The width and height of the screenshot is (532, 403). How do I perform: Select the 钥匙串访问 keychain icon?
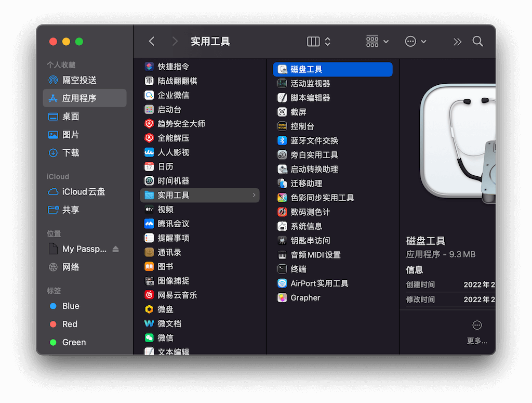282,241
